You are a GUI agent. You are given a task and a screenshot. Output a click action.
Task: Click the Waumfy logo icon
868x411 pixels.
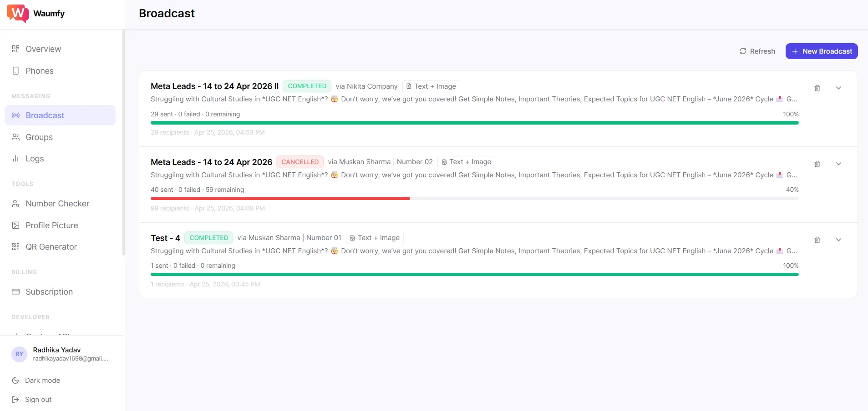pos(17,13)
